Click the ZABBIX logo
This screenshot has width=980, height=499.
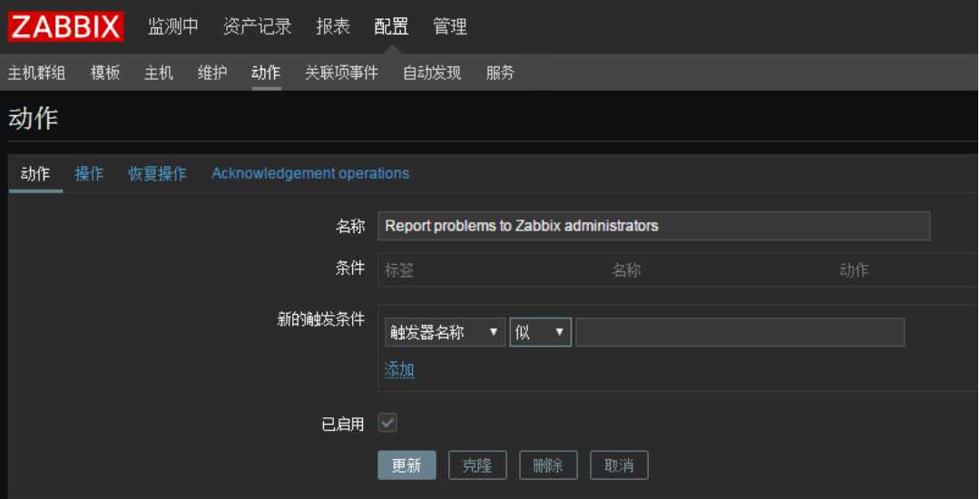tap(65, 27)
